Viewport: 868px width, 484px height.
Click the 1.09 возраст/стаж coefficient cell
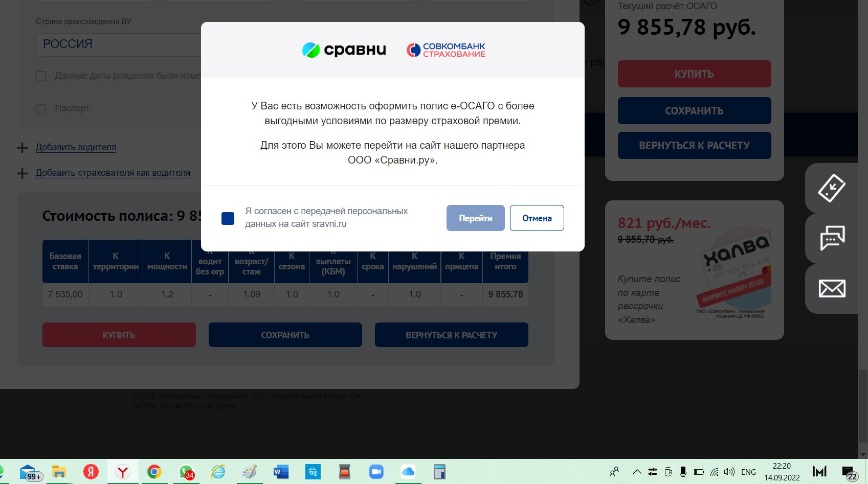tap(252, 294)
